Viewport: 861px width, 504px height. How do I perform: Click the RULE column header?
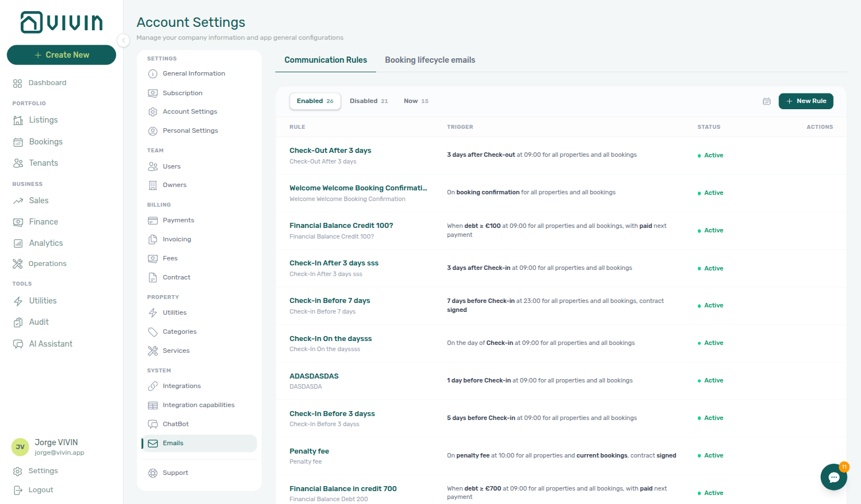click(x=297, y=127)
